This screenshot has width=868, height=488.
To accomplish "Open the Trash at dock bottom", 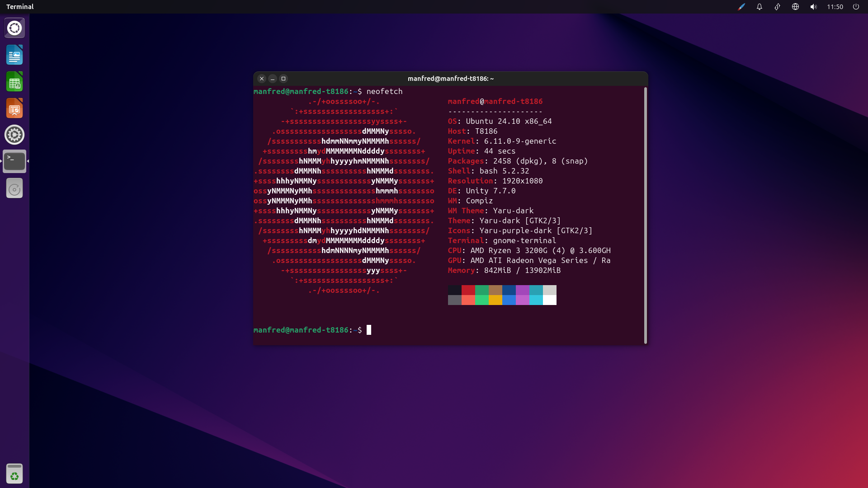I will pyautogui.click(x=14, y=474).
